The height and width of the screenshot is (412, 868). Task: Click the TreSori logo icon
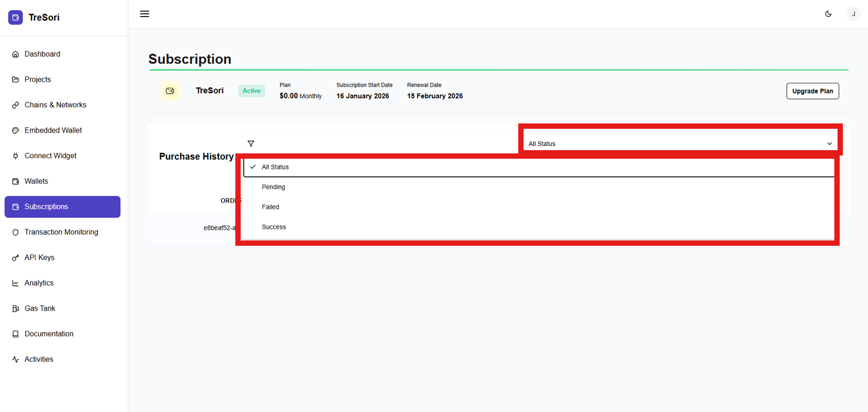16,18
